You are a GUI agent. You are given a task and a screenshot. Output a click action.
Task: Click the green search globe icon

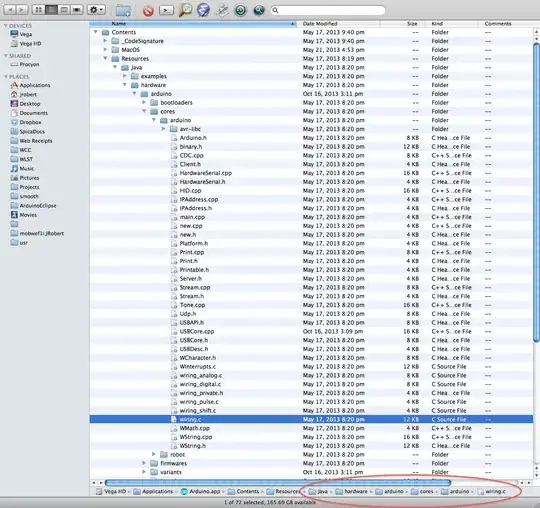(x=259, y=10)
